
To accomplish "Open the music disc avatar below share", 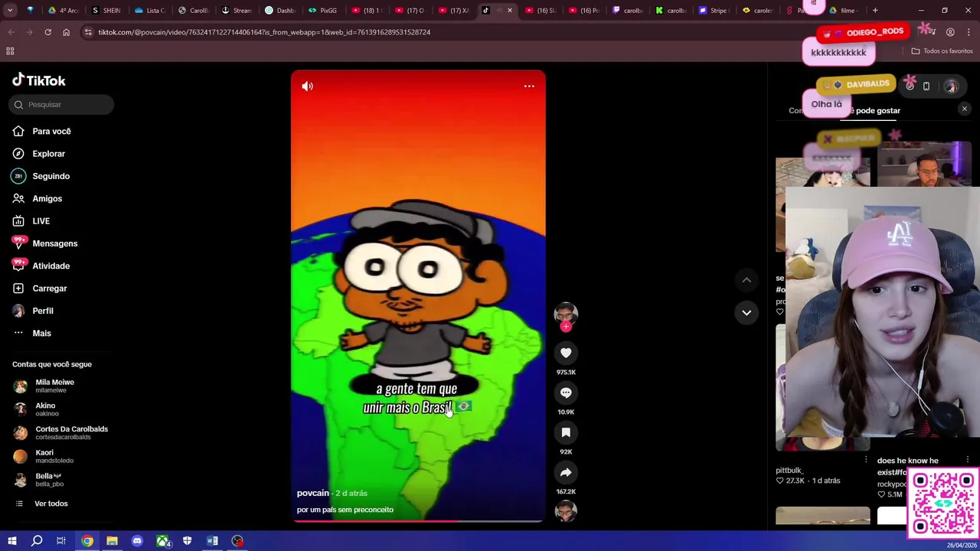I will 566,512.
